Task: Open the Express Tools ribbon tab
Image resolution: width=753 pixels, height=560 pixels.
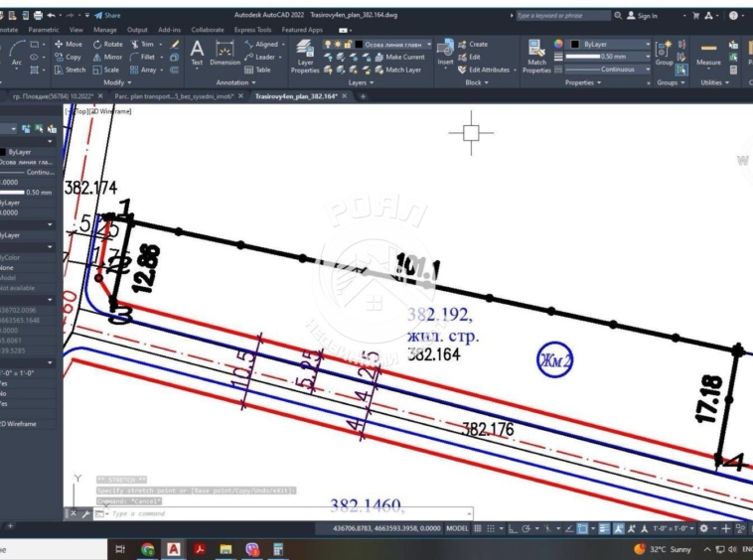Action: click(252, 30)
